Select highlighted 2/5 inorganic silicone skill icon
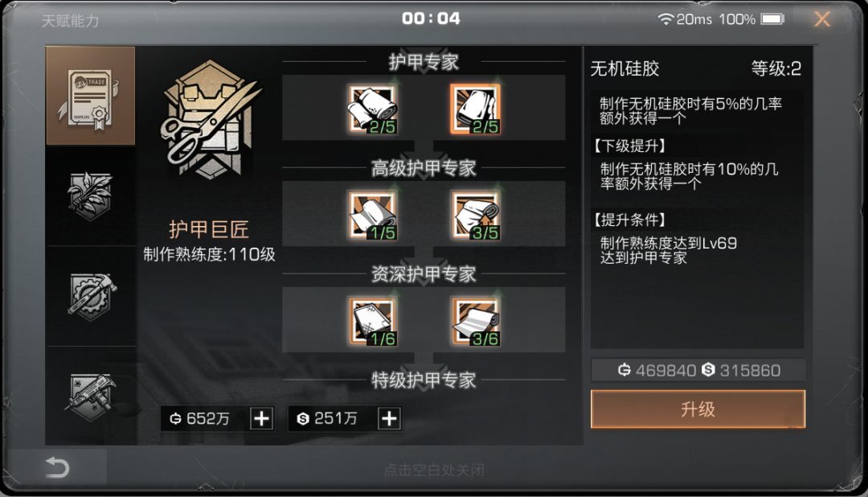This screenshot has height=497, width=868. (x=476, y=109)
